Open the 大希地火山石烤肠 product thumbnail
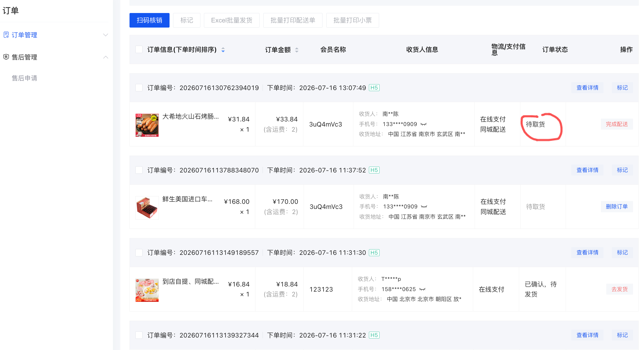Image resolution: width=644 pixels, height=350 pixels. point(147,125)
